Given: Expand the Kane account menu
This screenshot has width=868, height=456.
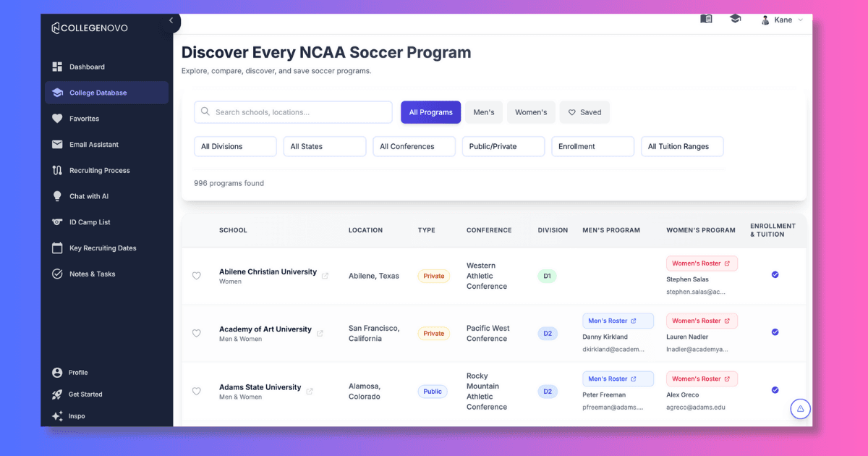Looking at the screenshot, I should pyautogui.click(x=783, y=20).
